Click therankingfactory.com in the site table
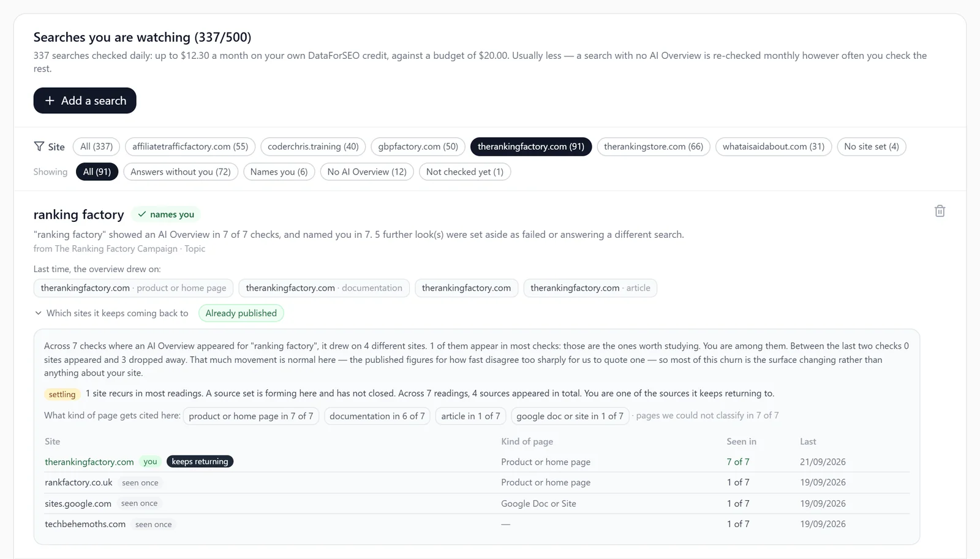980x559 pixels. 89,462
